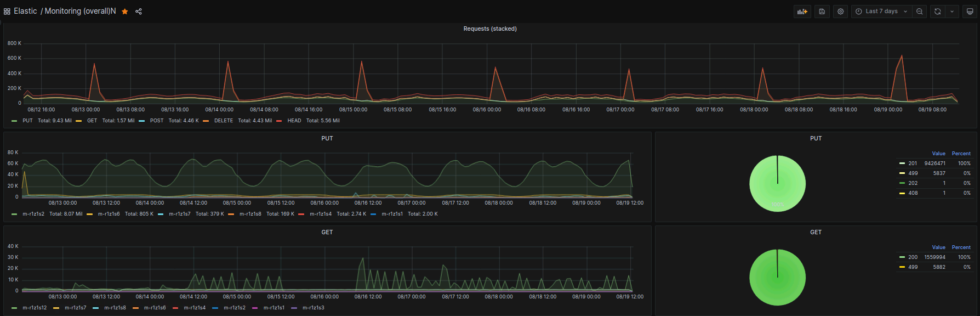Viewport: 980px width, 316px height.
Task: Toggle m-r1z1s3 series in GET panel legend
Action: coord(314,308)
